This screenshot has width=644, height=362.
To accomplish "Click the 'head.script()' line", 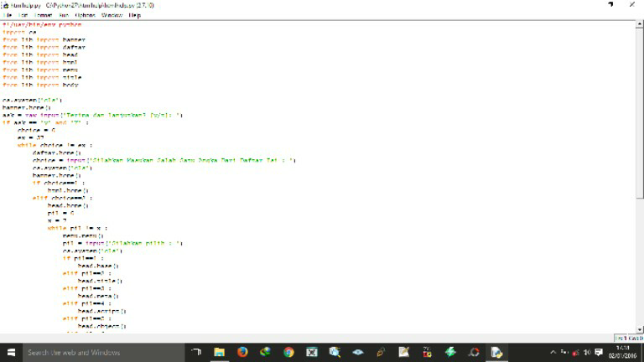I will click(x=101, y=311).
